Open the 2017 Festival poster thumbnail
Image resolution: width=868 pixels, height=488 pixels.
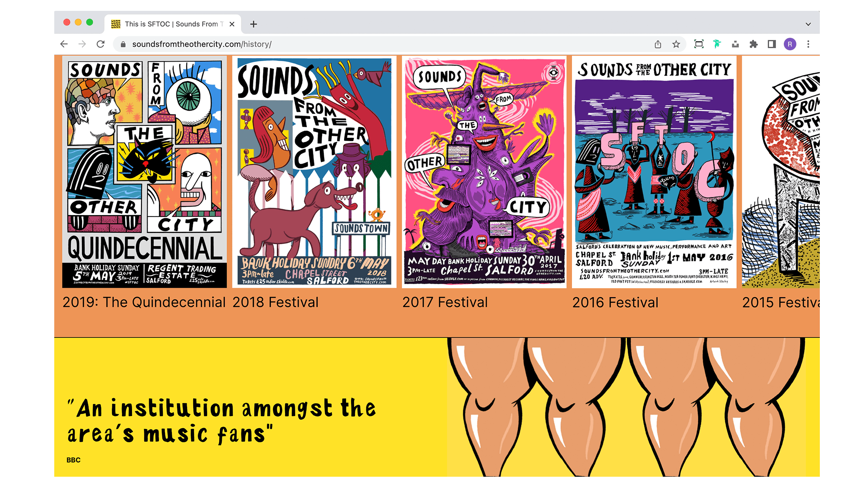(484, 172)
